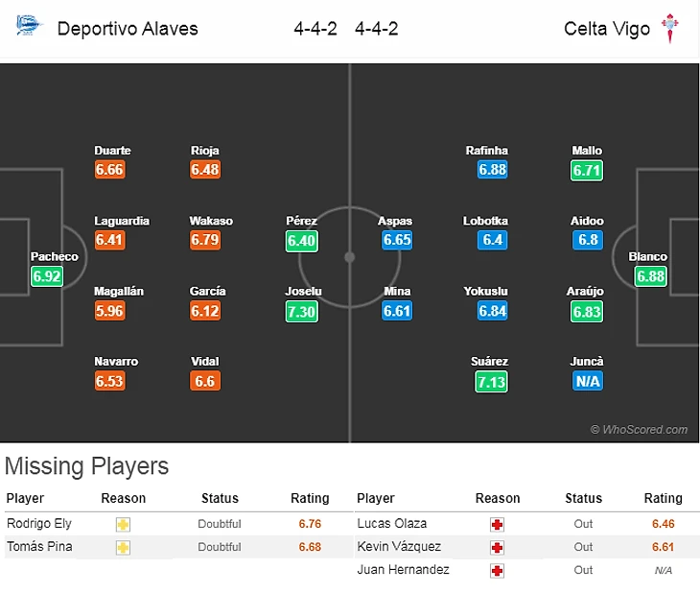700x592 pixels.
Task: Click Juan Hernandez's red injury icon
Action: click(497, 570)
